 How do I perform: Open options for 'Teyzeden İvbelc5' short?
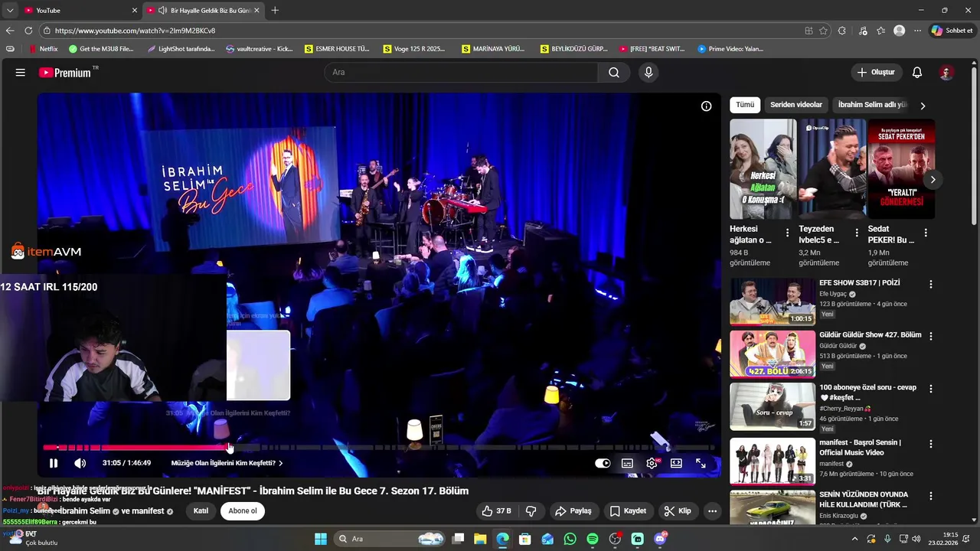click(857, 233)
